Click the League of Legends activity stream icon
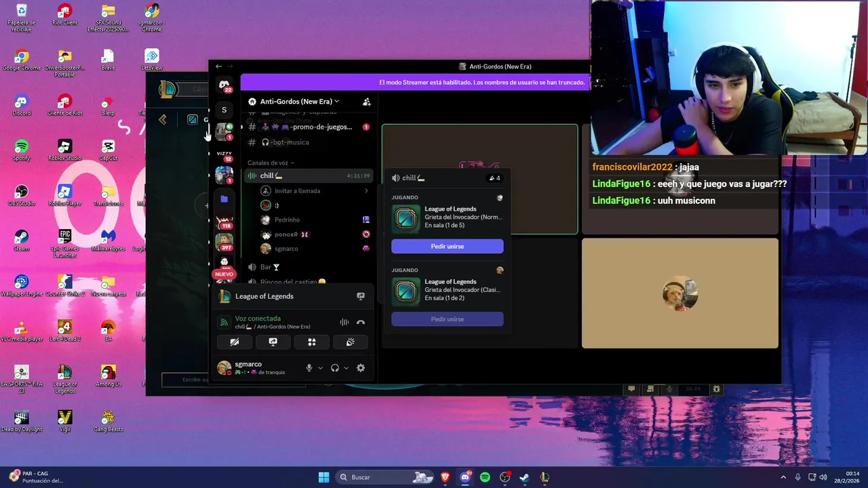The image size is (868, 488). [x=361, y=296]
